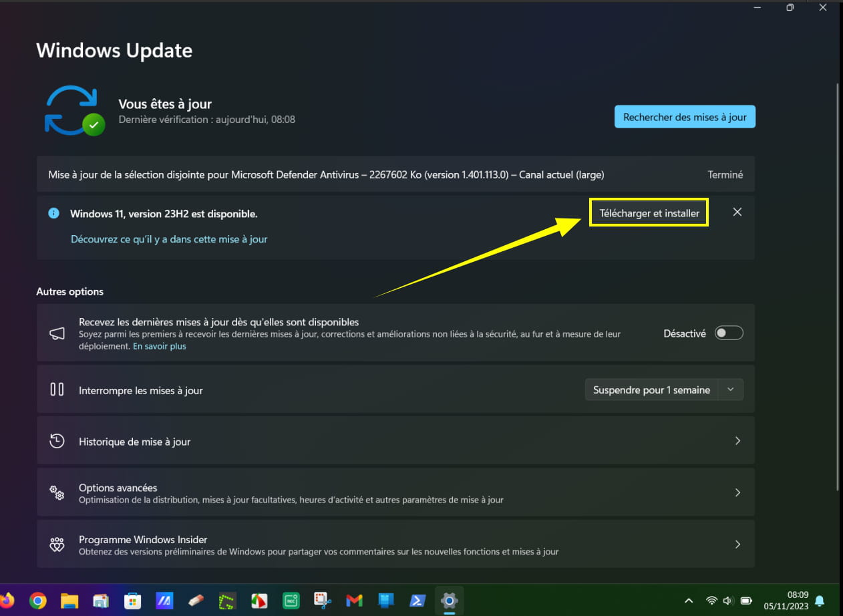This screenshot has width=843, height=616.
Task: Open Gmail from the taskbar
Action: coord(354,601)
